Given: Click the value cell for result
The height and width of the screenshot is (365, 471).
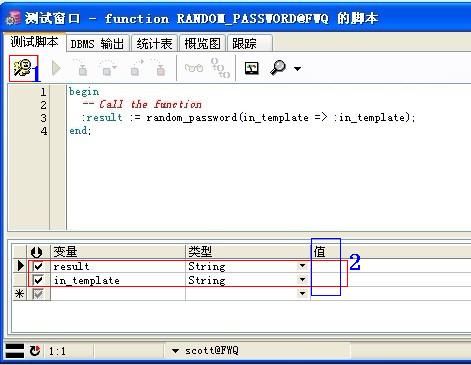Looking at the screenshot, I should coord(390,266).
